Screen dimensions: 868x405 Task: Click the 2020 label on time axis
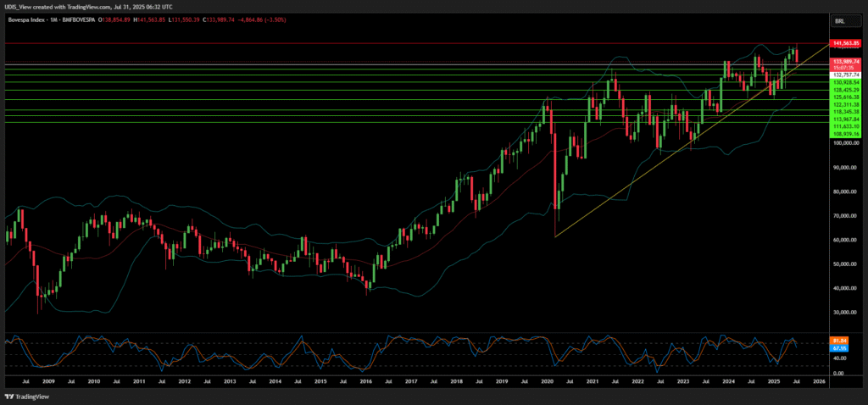tap(547, 382)
